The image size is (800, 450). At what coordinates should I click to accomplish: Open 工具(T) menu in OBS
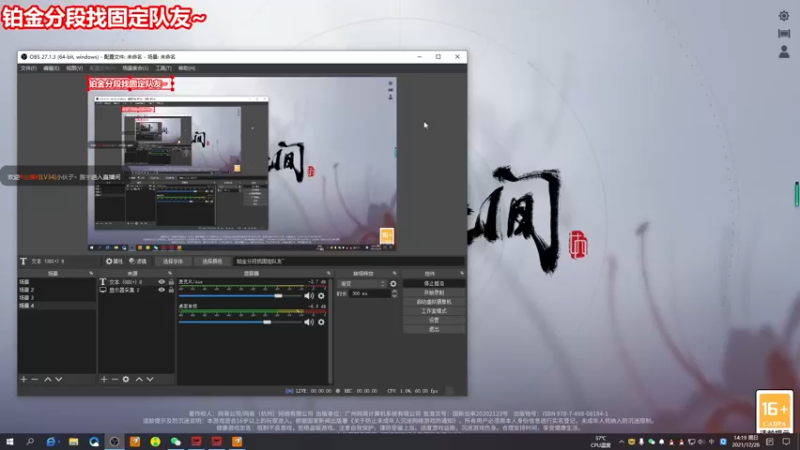pos(163,68)
